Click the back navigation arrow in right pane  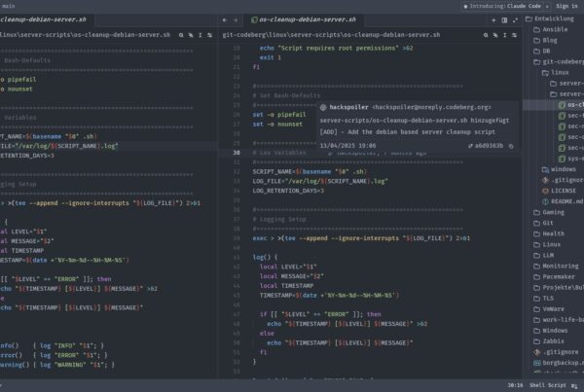pyautogui.click(x=225, y=20)
